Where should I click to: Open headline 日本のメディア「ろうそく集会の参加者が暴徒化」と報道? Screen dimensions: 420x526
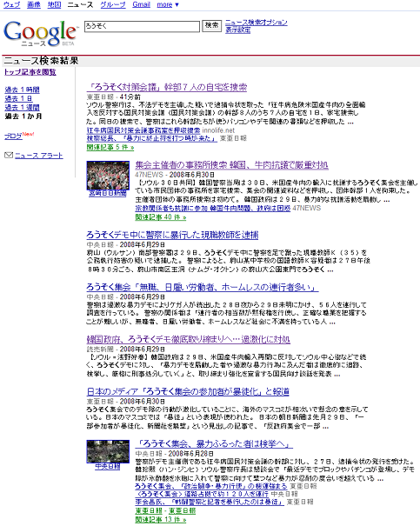(188, 391)
